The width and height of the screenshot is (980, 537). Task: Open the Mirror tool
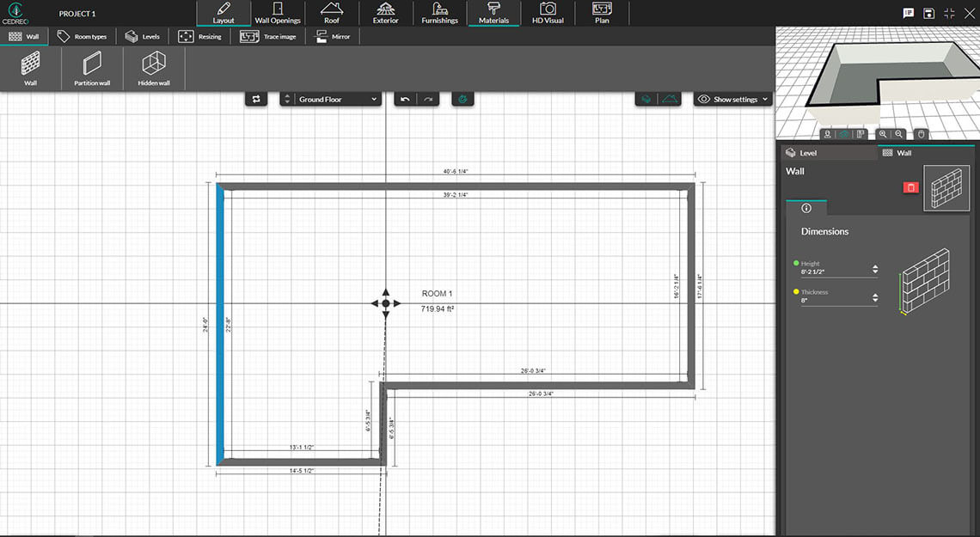333,36
